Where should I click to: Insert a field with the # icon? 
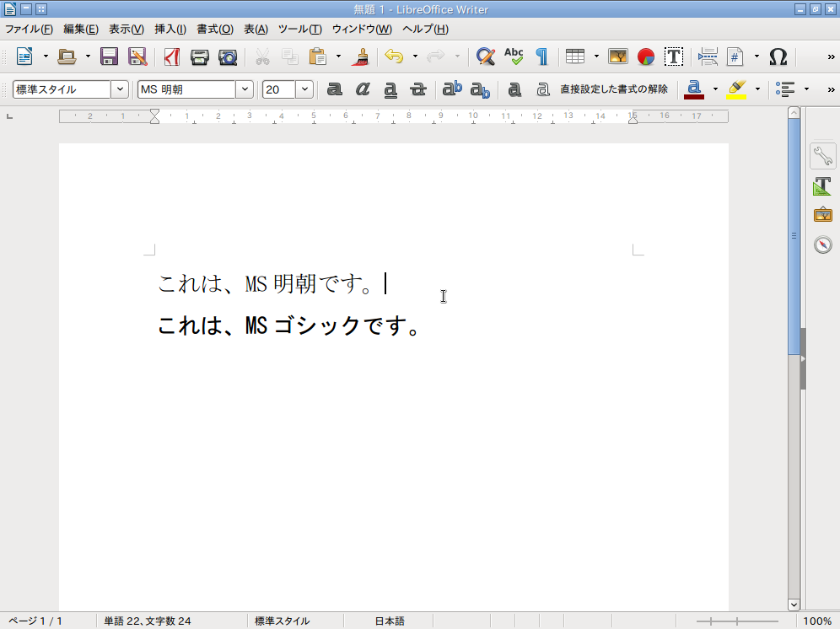735,56
